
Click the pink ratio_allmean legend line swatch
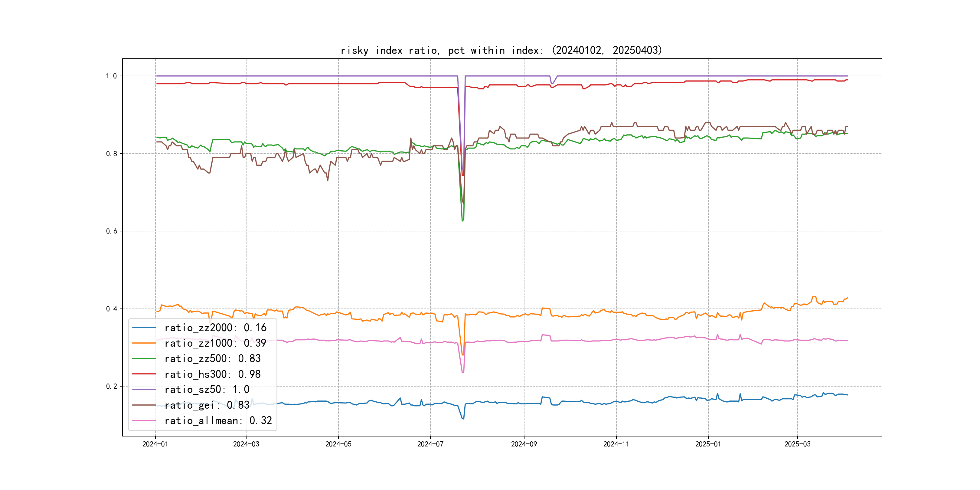point(144,420)
